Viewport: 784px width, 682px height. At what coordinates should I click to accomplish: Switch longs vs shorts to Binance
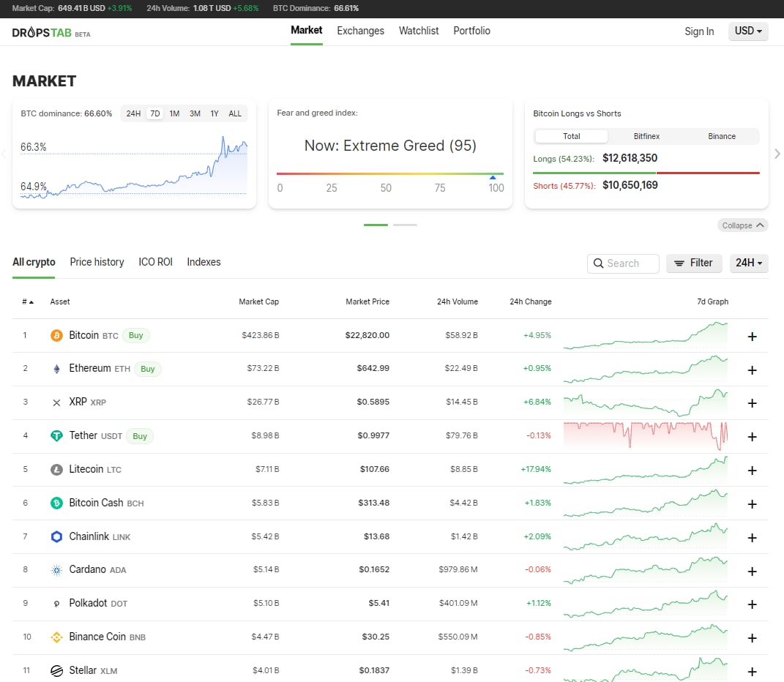722,136
